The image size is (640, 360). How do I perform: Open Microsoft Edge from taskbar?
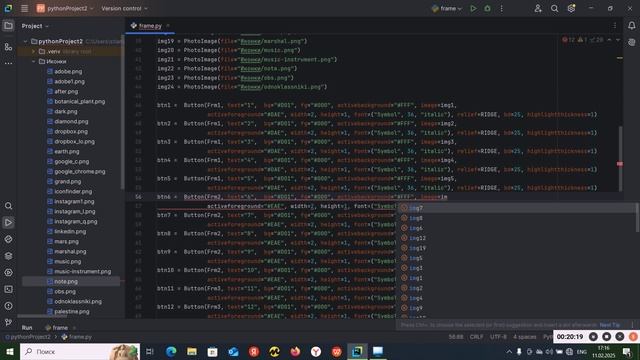pyautogui.click(x=171, y=351)
